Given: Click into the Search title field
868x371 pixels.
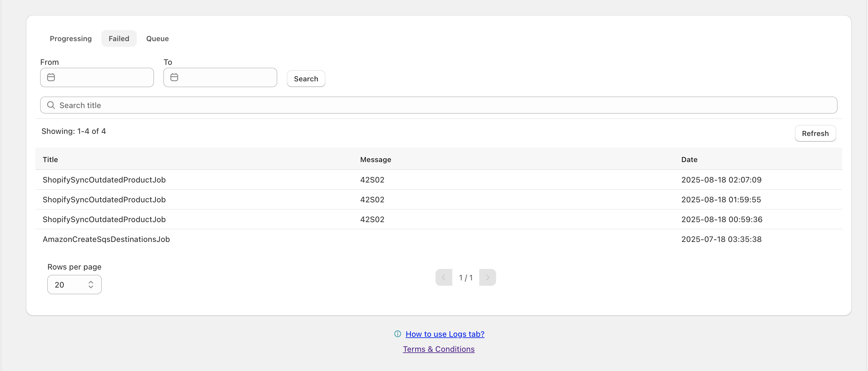Looking at the screenshot, I should (x=438, y=105).
